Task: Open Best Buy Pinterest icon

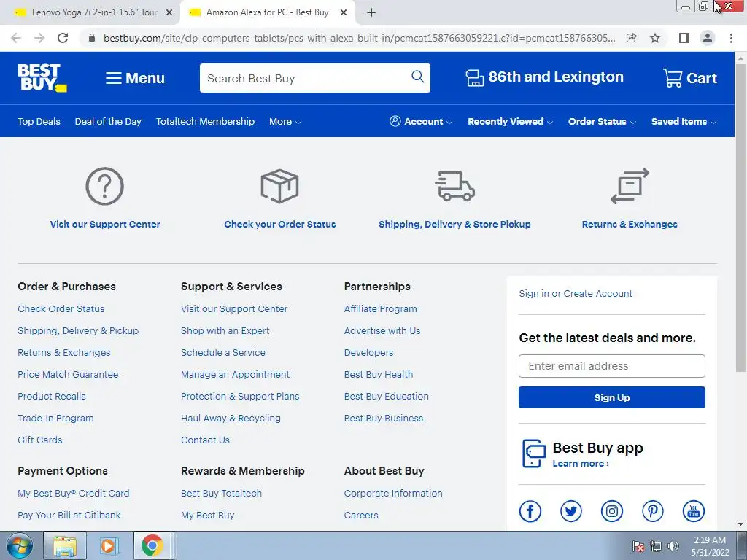Action: (653, 511)
